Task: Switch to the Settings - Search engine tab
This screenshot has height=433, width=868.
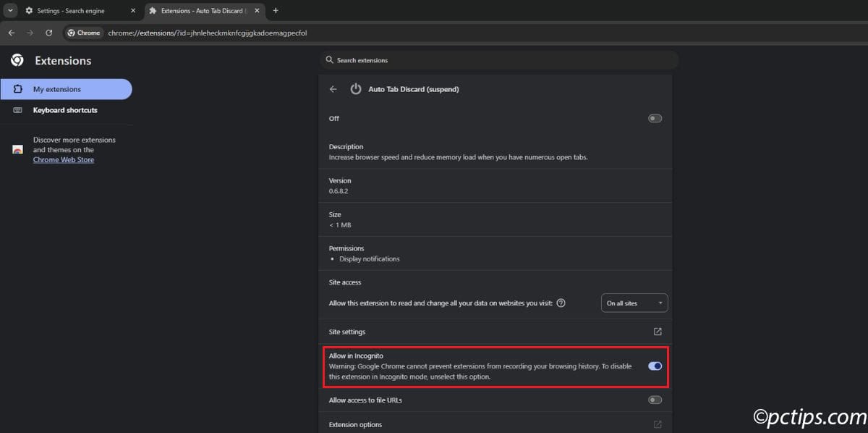Action: pyautogui.click(x=80, y=11)
